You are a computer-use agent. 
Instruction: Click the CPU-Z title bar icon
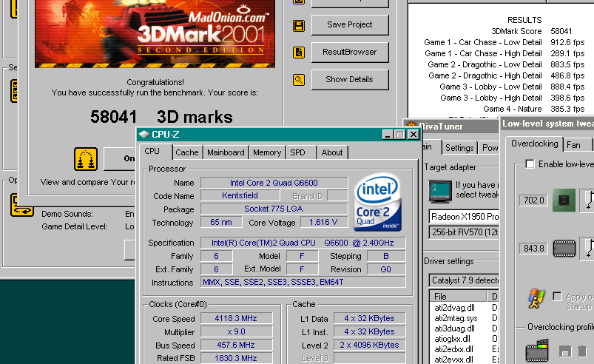144,135
